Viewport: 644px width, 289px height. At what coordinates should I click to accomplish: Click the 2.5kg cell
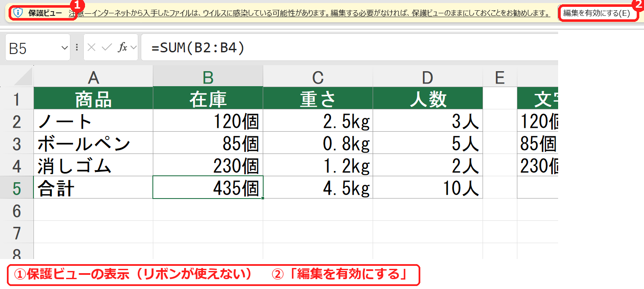318,120
